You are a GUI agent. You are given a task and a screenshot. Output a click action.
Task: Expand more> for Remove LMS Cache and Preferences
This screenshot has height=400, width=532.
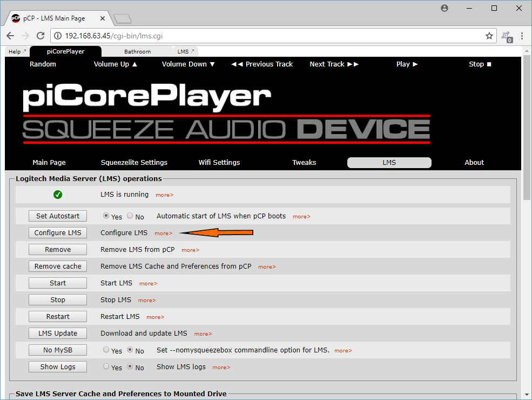[x=267, y=267]
